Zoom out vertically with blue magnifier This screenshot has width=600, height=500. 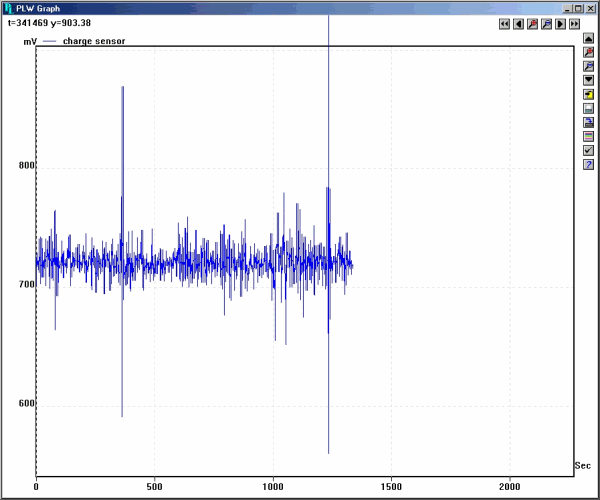[x=589, y=65]
